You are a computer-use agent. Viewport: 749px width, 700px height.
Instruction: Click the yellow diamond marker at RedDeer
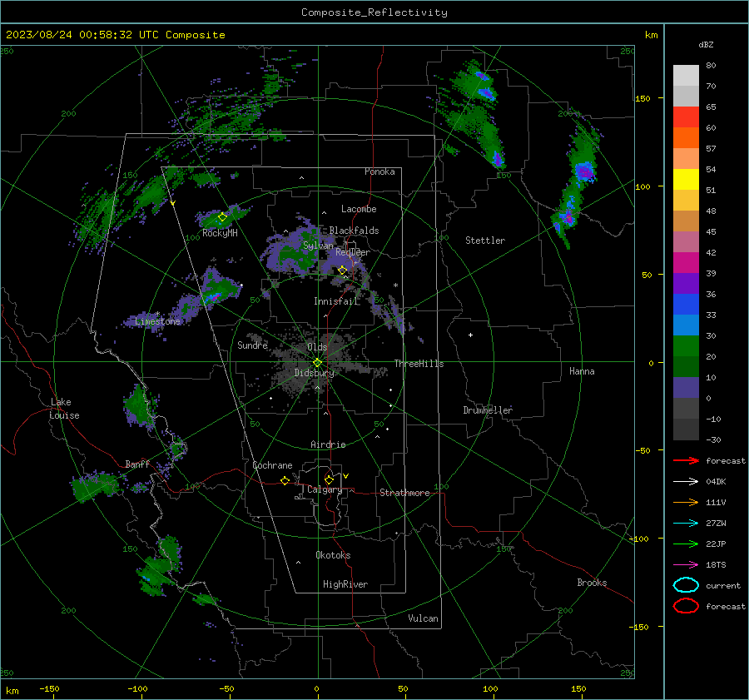tap(342, 271)
